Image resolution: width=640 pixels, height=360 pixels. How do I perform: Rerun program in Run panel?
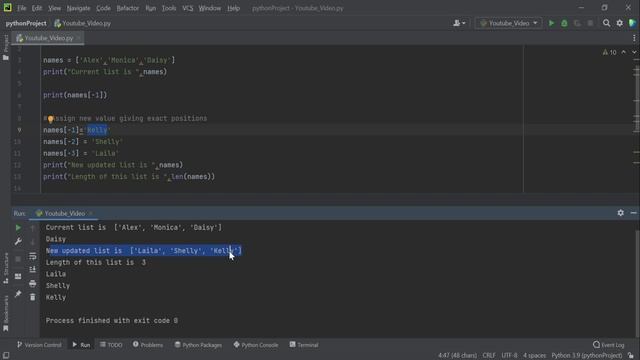(18, 228)
